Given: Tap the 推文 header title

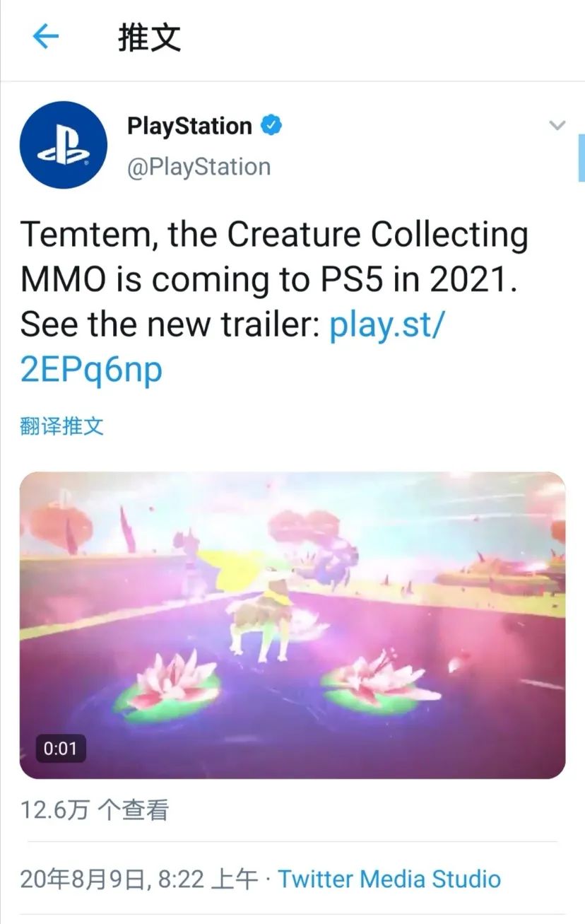Looking at the screenshot, I should pyautogui.click(x=150, y=37).
